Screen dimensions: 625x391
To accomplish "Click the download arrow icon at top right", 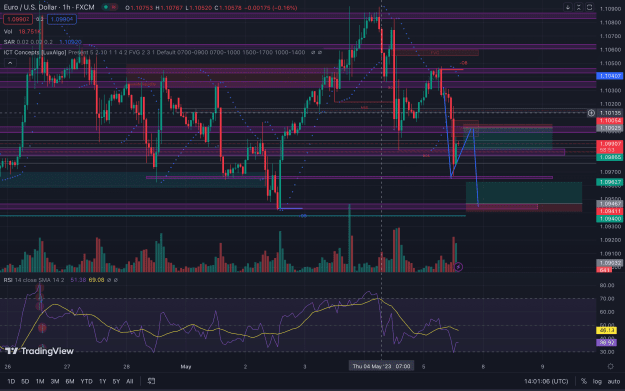I will point(568,7).
